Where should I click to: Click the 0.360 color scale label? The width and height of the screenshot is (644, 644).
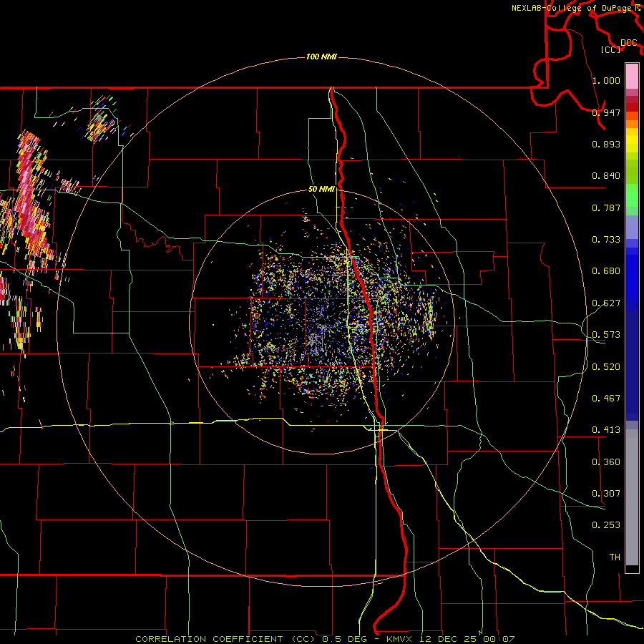[606, 462]
